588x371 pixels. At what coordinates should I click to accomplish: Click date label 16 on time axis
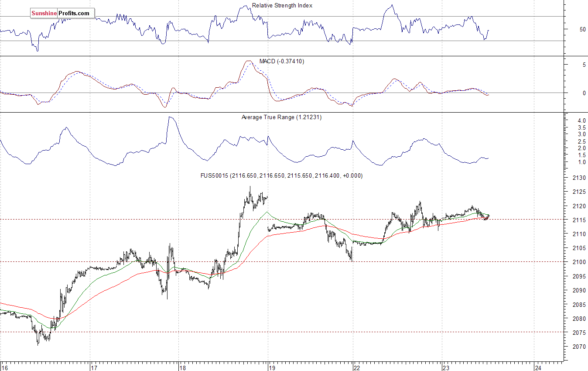click(x=5, y=367)
